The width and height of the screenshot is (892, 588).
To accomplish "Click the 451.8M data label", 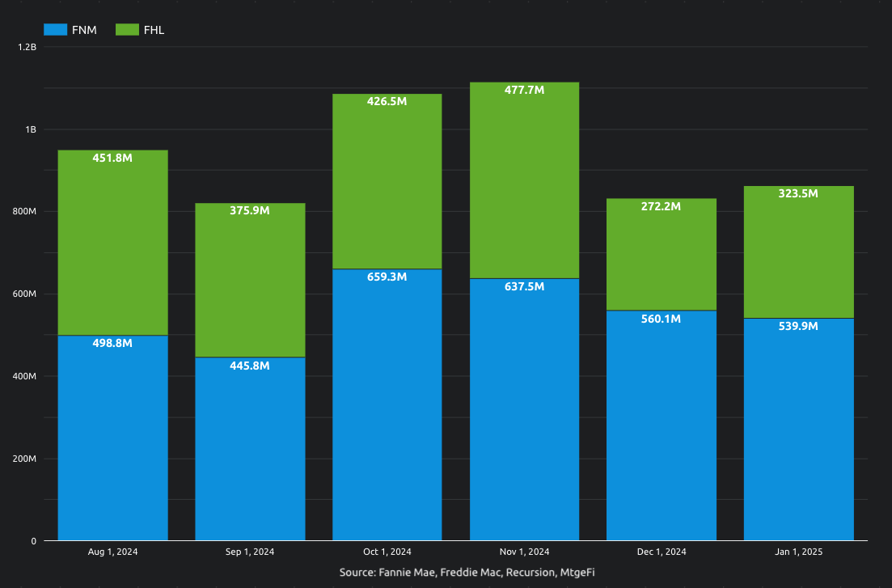I will (x=112, y=159).
